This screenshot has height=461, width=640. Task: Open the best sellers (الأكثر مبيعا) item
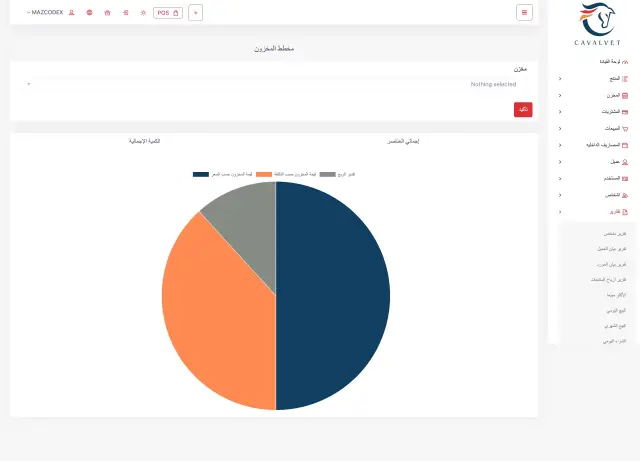coord(616,295)
